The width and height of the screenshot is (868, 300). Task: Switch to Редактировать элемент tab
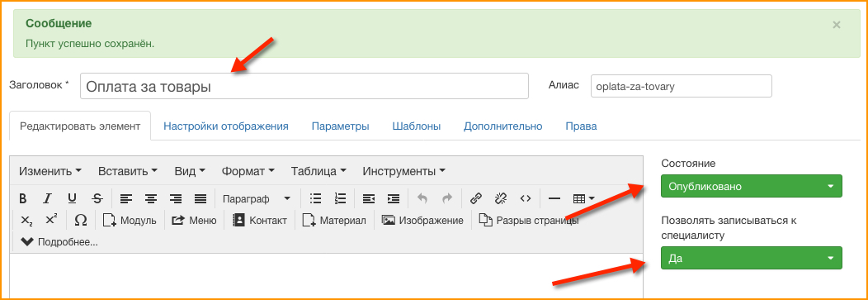[80, 126]
